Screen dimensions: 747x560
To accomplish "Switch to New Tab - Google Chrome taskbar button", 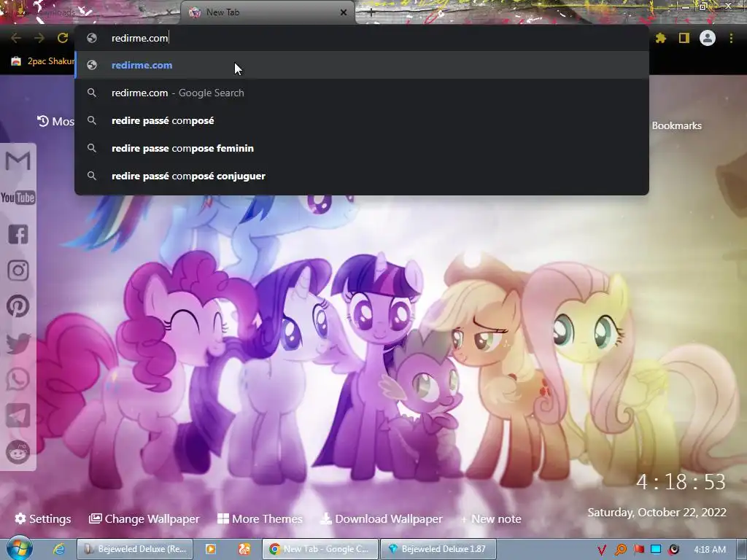I will [x=320, y=549].
